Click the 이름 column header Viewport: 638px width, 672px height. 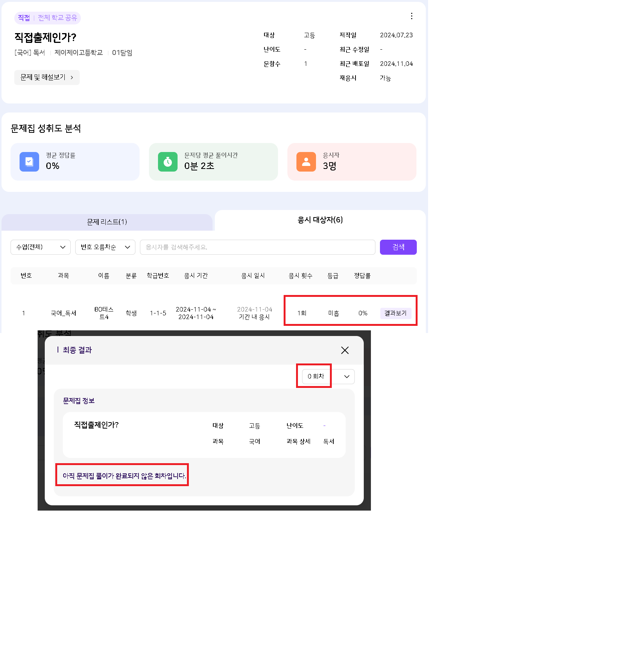104,276
